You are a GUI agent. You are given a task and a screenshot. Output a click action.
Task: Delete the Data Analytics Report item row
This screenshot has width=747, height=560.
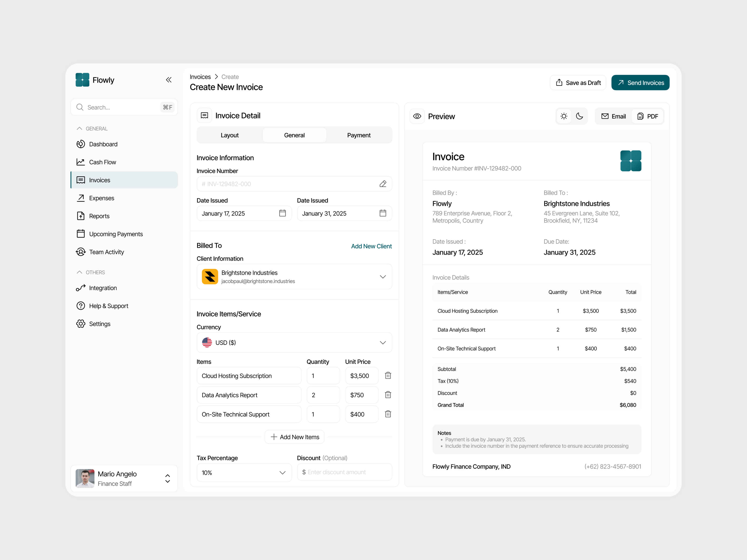click(x=388, y=395)
